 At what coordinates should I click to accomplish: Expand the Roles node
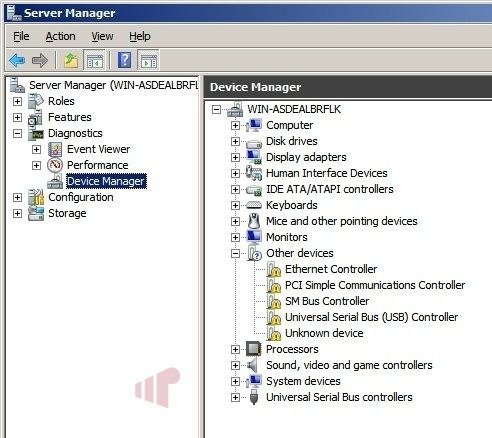17,101
